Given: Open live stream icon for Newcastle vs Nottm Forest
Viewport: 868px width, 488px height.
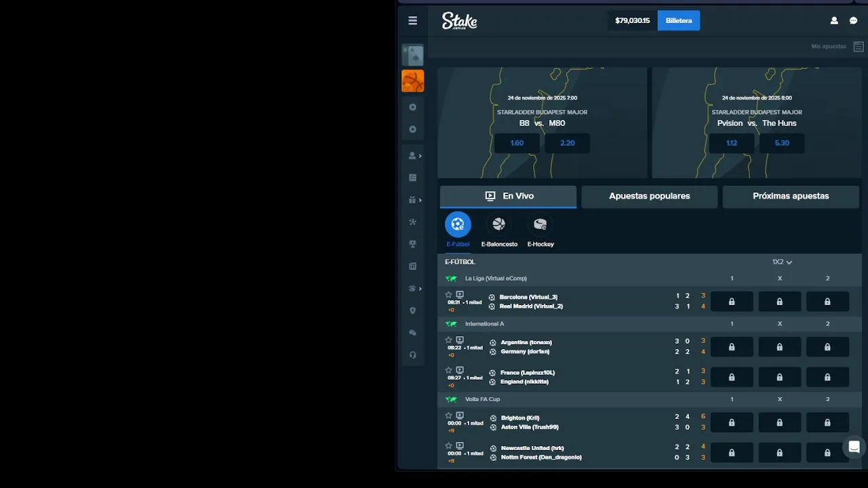Looking at the screenshot, I should (x=460, y=446).
